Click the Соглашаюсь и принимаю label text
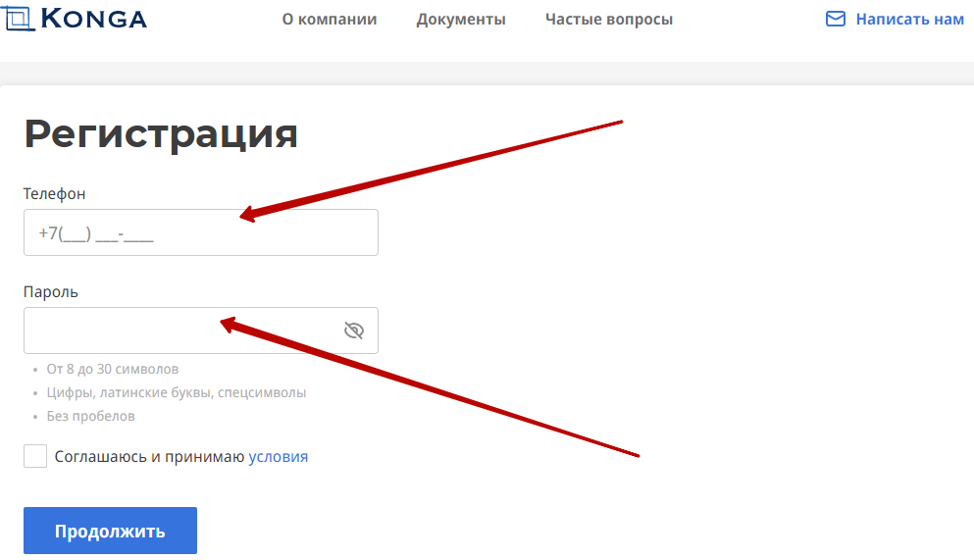 coord(150,457)
